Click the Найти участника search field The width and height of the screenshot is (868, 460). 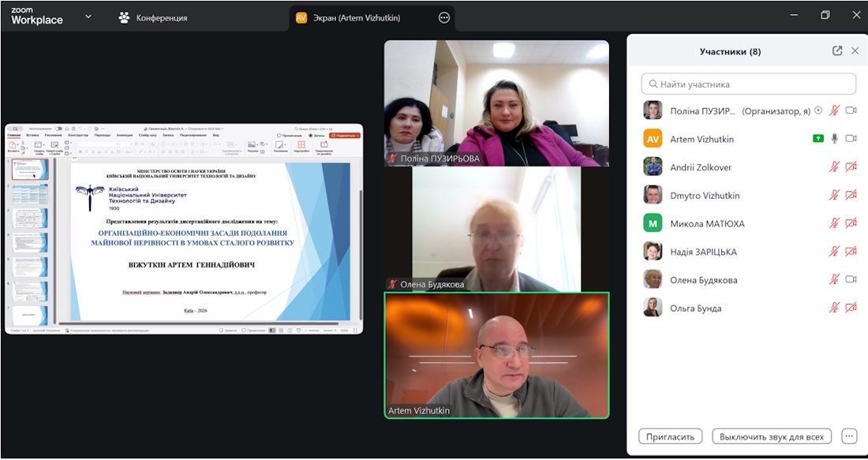[x=748, y=84]
